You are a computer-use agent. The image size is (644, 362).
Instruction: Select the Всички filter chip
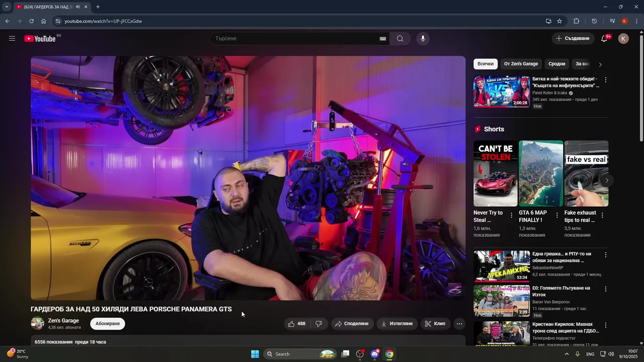[x=486, y=64]
